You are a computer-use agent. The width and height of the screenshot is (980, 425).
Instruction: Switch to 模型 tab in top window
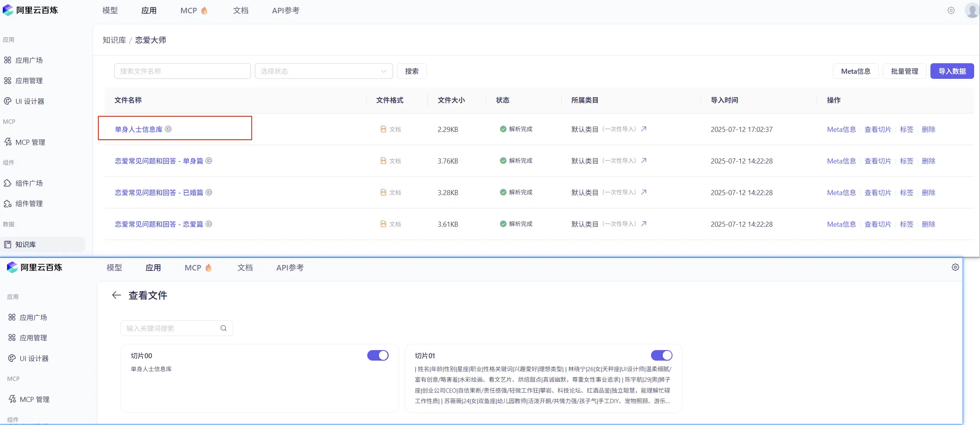[110, 11]
